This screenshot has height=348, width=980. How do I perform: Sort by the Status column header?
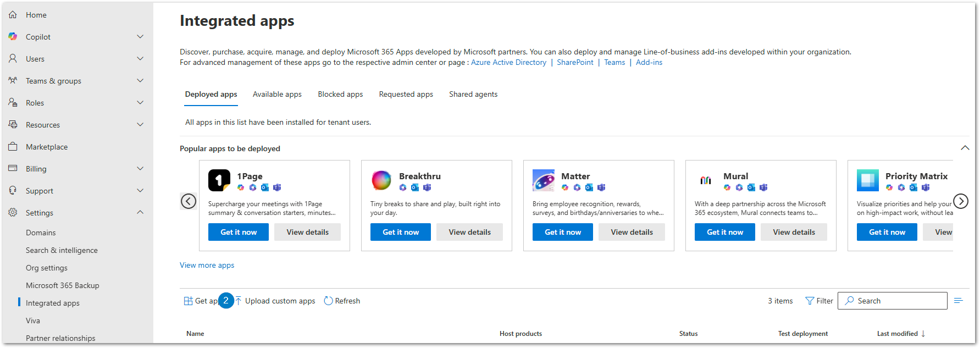coord(688,334)
